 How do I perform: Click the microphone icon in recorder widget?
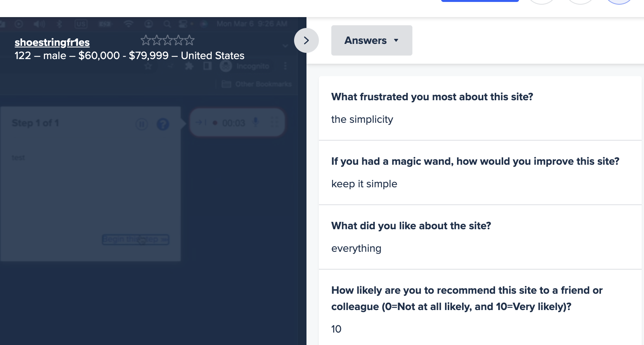256,122
